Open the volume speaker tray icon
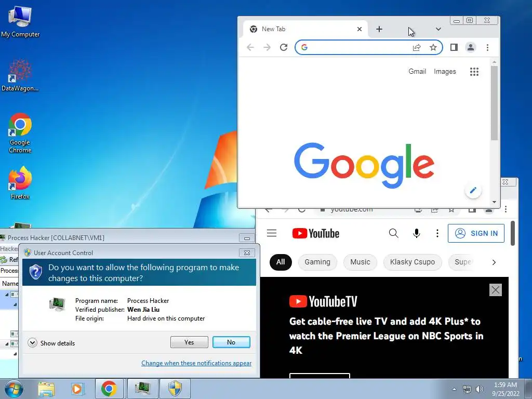Image resolution: width=532 pixels, height=399 pixels. (x=480, y=389)
